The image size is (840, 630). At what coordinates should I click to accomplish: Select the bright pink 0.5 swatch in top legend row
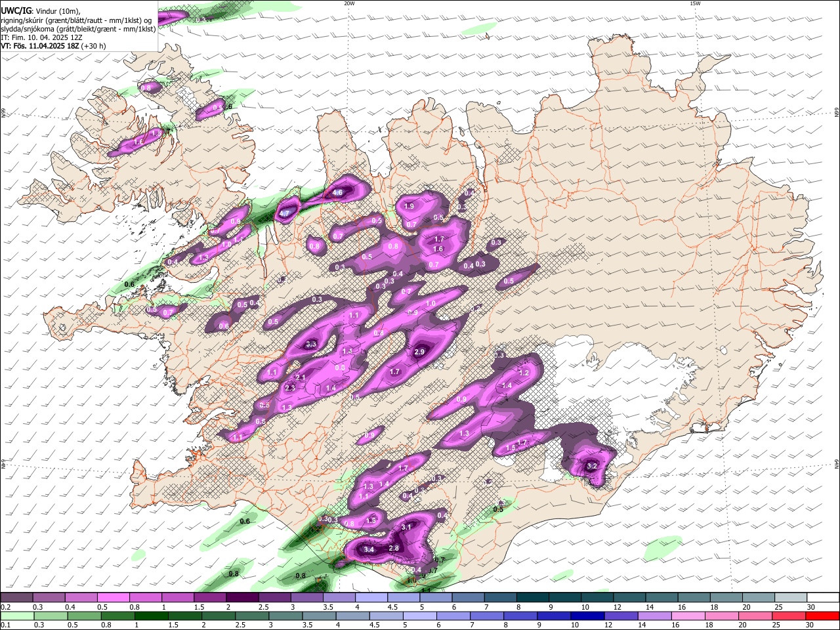pos(113,598)
